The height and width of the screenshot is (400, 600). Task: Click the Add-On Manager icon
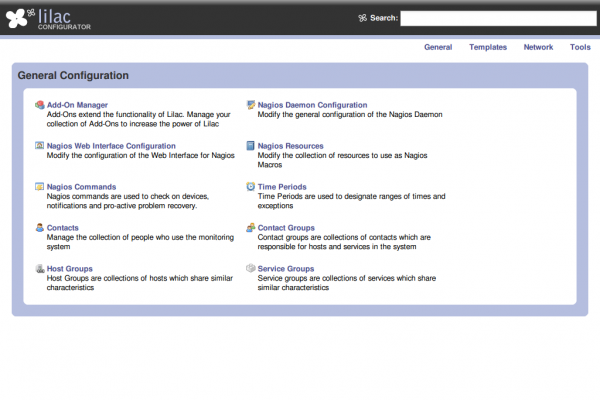click(x=39, y=105)
